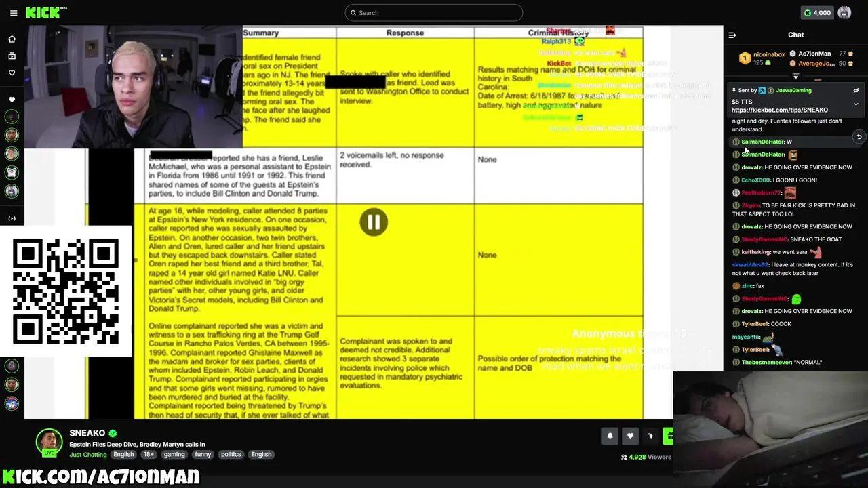Viewport: 868px width, 488px height.
Task: Open third followed channel avatar in sidebar
Action: (x=12, y=155)
